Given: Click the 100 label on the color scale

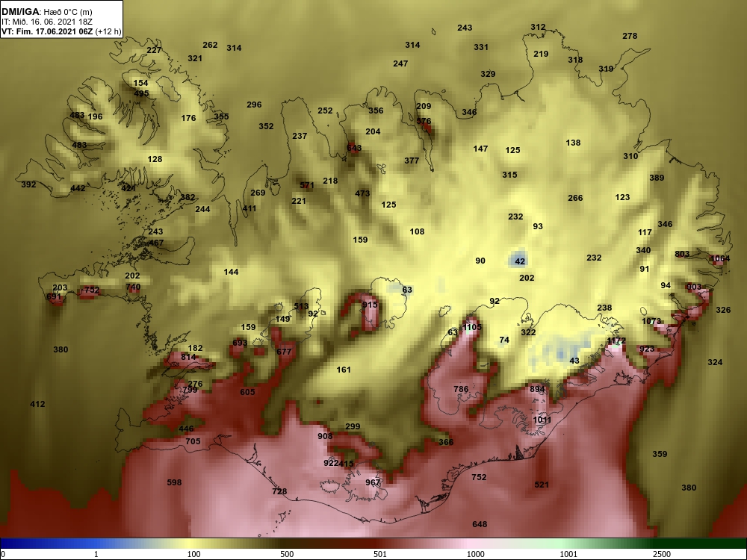Looking at the screenshot, I should pos(193,554).
